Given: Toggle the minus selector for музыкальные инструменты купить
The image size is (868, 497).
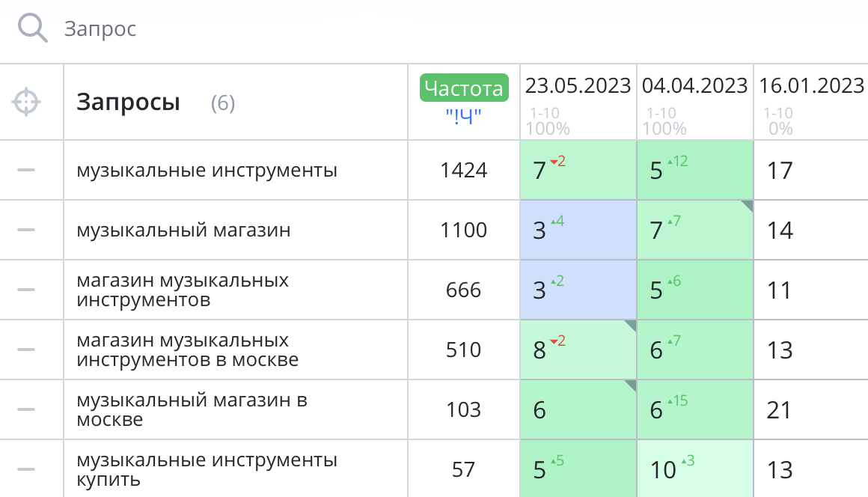Looking at the screenshot, I should point(26,469).
